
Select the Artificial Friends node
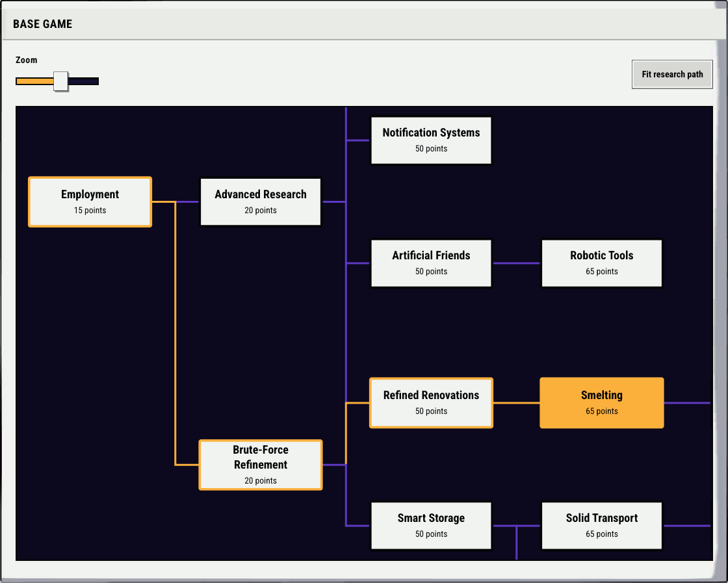[x=431, y=263]
